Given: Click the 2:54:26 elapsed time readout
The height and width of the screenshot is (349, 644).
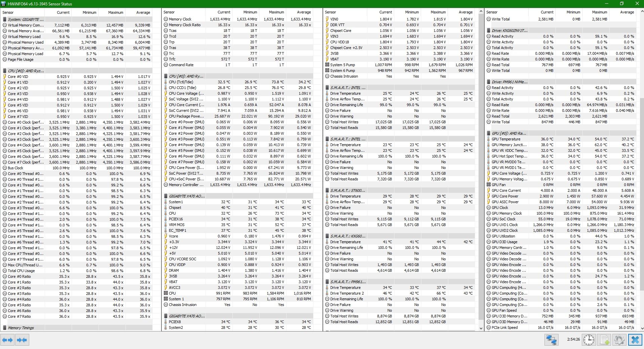Looking at the screenshot, I should tap(573, 339).
